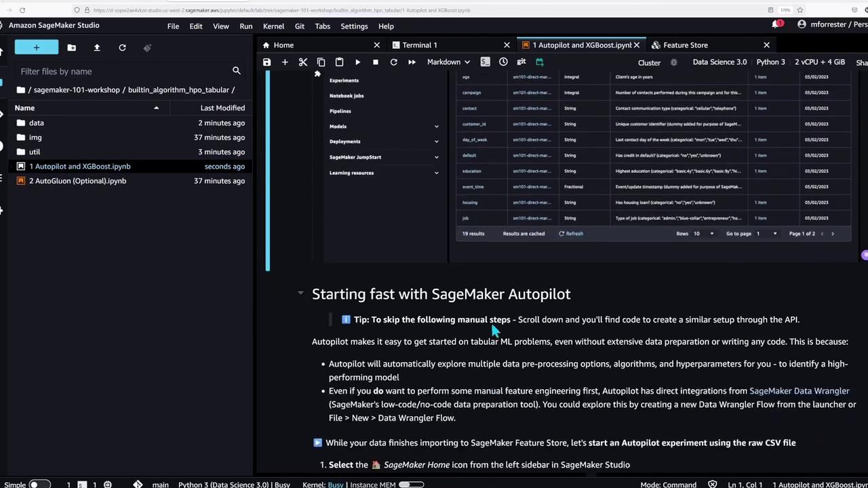Viewport: 868px width, 488px height.
Task: Clone a Git repository icon in file browser
Action: point(147,47)
